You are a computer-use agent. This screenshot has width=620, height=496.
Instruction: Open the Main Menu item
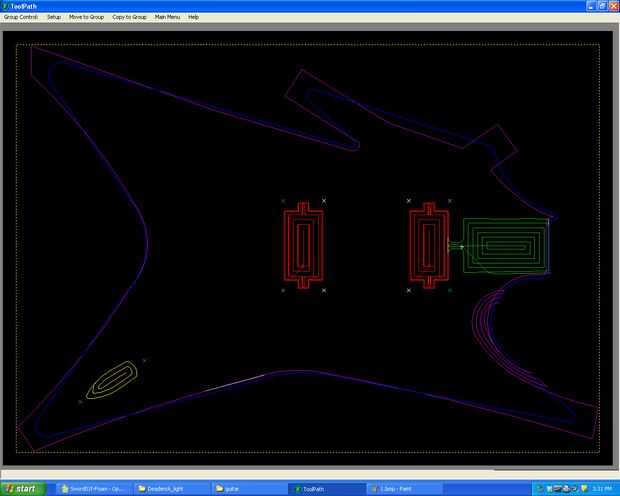(167, 17)
